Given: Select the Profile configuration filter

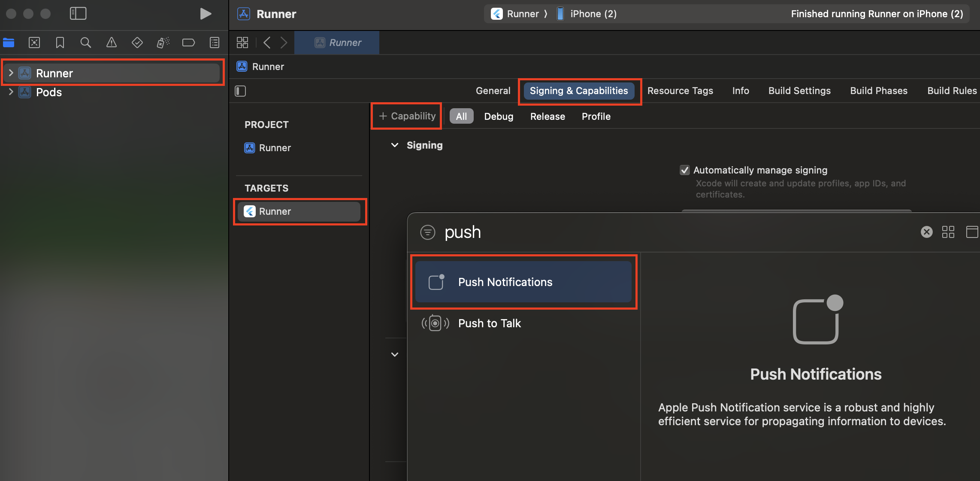Looking at the screenshot, I should tap(596, 116).
